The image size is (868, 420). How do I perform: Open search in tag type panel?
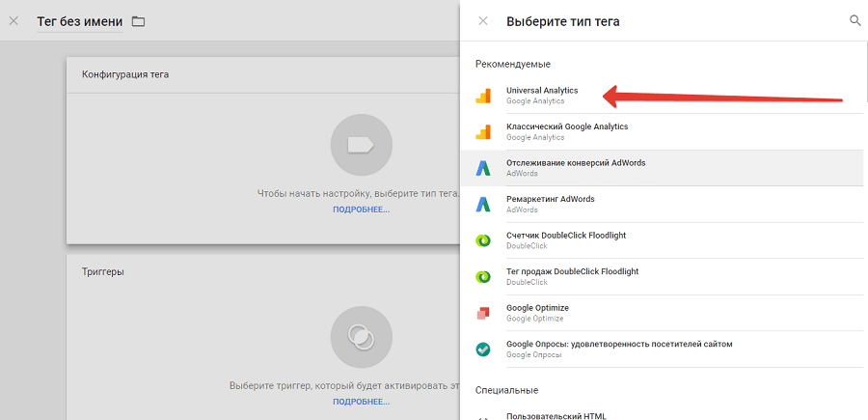coord(854,20)
